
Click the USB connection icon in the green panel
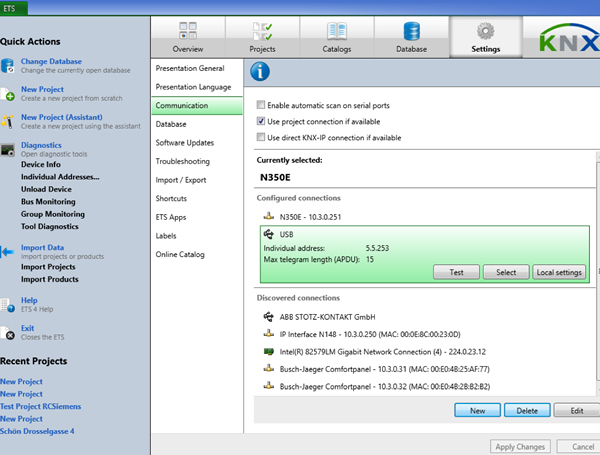(x=269, y=234)
